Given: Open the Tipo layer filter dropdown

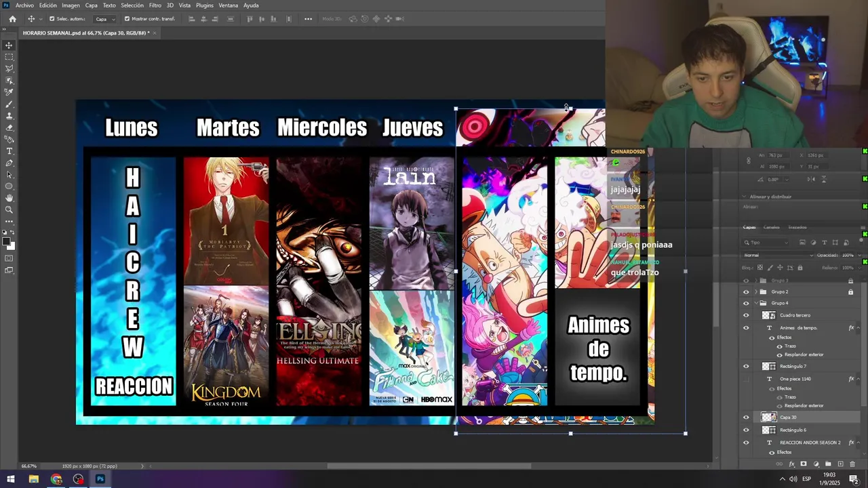Looking at the screenshot, I should point(765,243).
